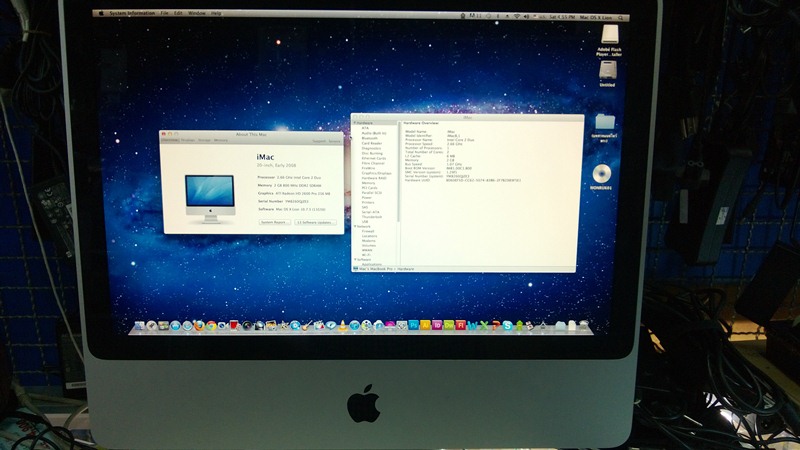Collapse the Network section in sidebar
Screen dimensions: 800x450
(x=355, y=227)
